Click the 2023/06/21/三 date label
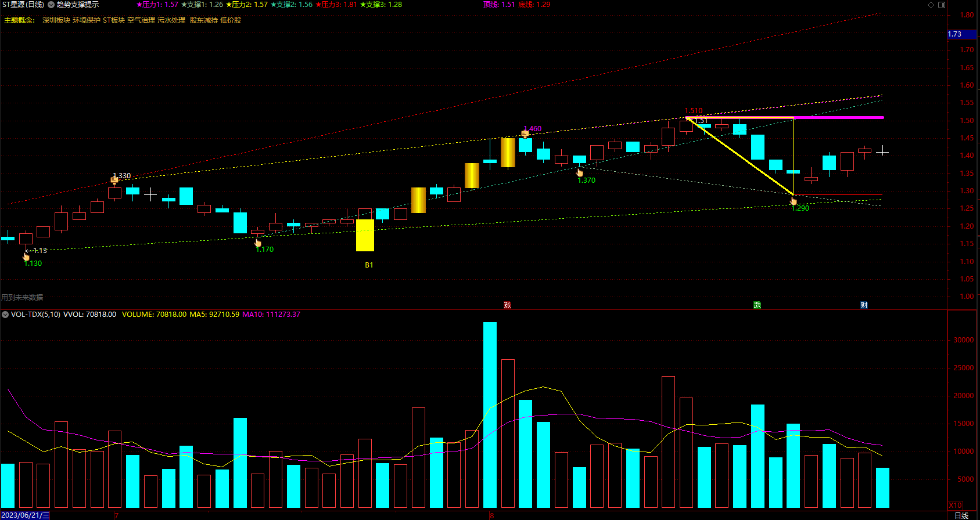Image resolution: width=980 pixels, height=520 pixels. click(x=25, y=515)
